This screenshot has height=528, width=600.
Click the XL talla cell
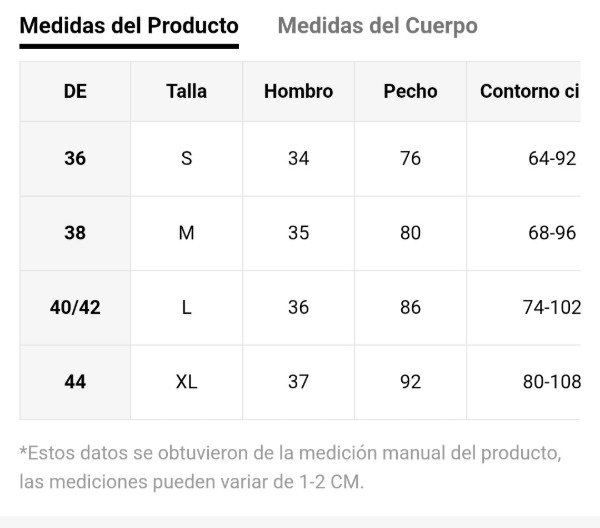[x=186, y=382]
